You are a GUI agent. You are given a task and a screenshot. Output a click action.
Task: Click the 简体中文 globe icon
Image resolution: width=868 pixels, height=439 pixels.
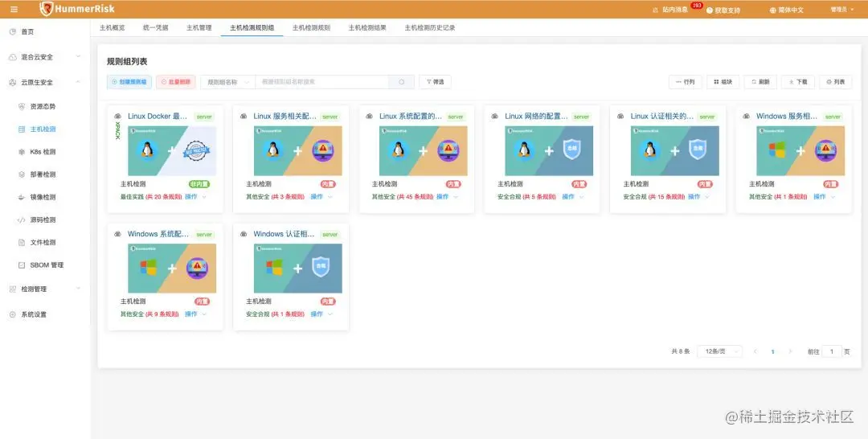click(773, 10)
